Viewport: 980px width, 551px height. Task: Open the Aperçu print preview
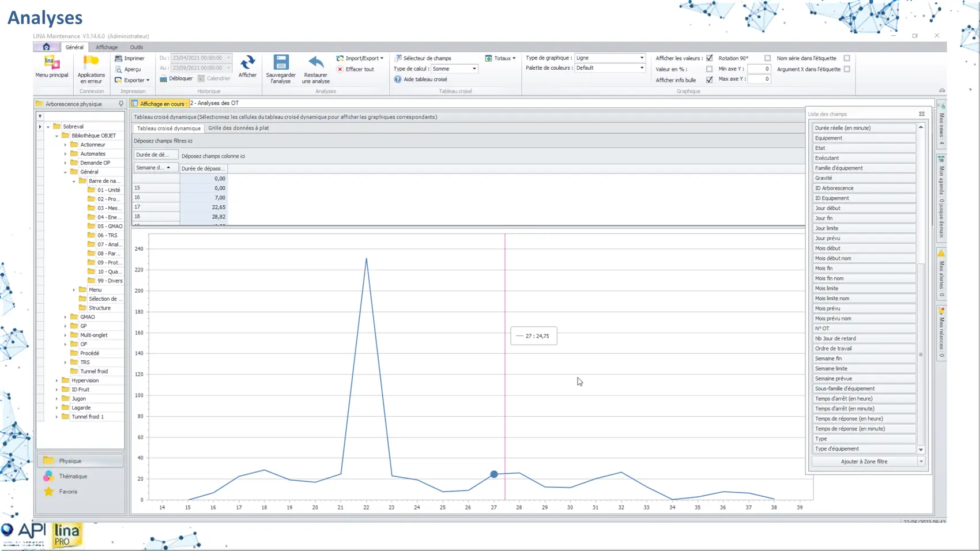127,69
